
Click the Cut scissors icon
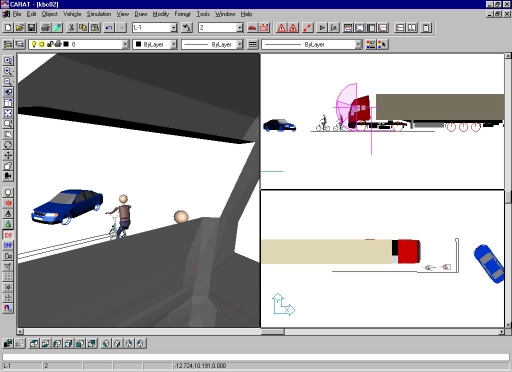(71, 27)
